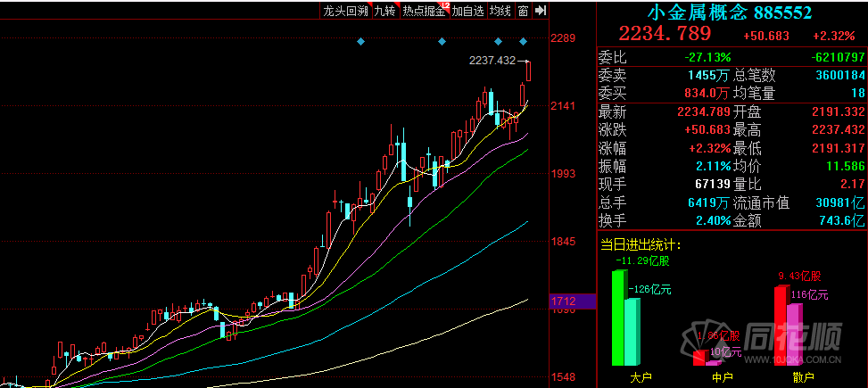
Task: Click the 中户 category label
Action: [x=722, y=377]
